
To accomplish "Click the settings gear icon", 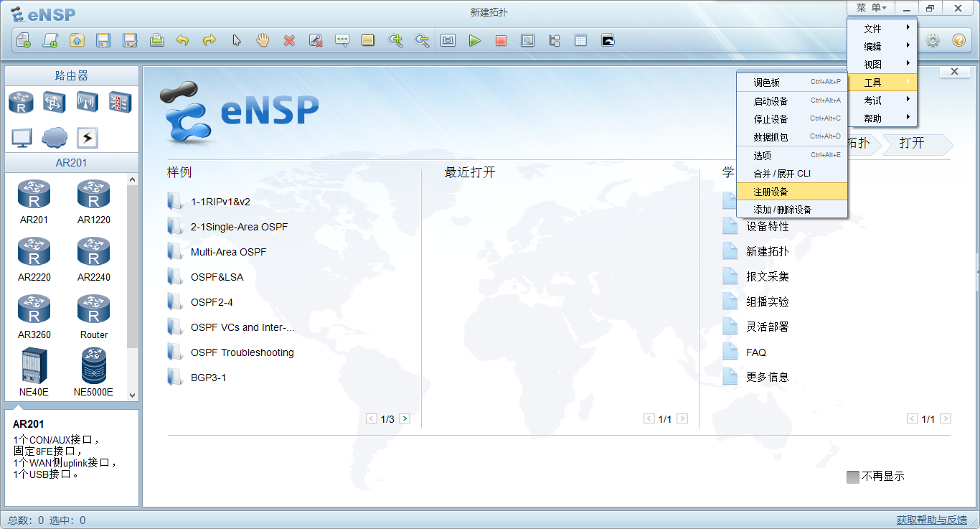I will click(933, 41).
